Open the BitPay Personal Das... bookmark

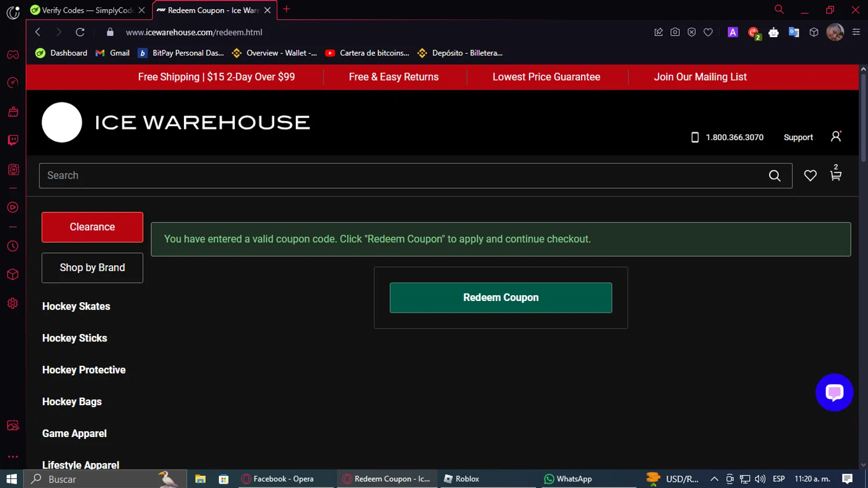point(181,53)
